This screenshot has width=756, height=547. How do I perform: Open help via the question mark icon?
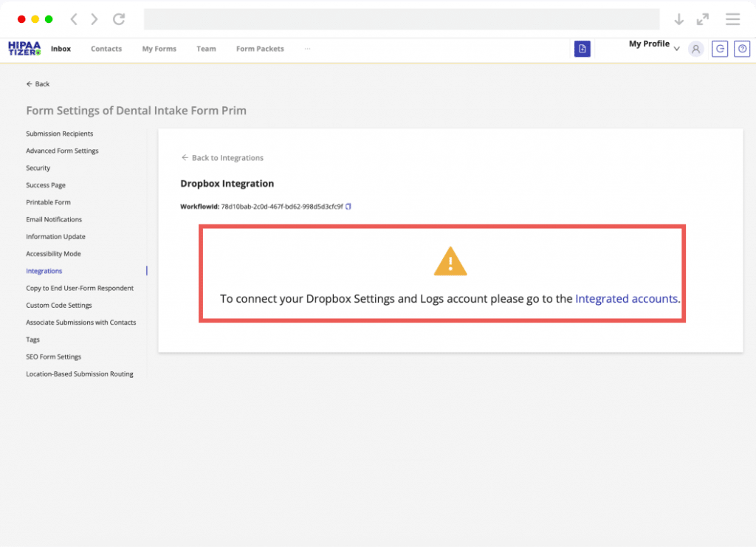[x=742, y=49]
